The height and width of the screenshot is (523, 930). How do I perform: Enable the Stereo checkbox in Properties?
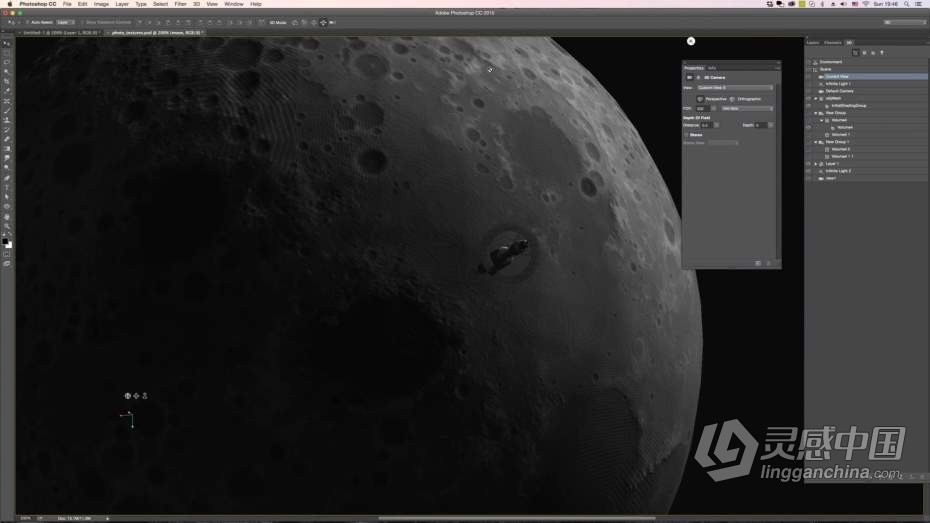click(686, 135)
